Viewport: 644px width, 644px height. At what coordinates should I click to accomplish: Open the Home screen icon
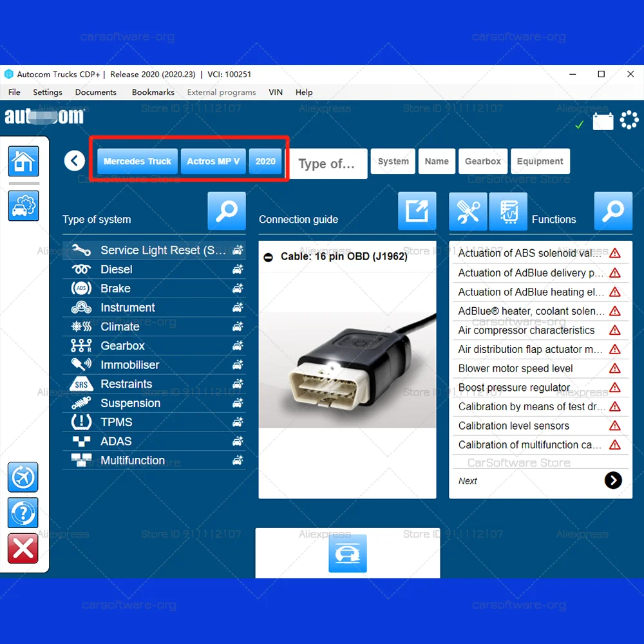pos(23,161)
